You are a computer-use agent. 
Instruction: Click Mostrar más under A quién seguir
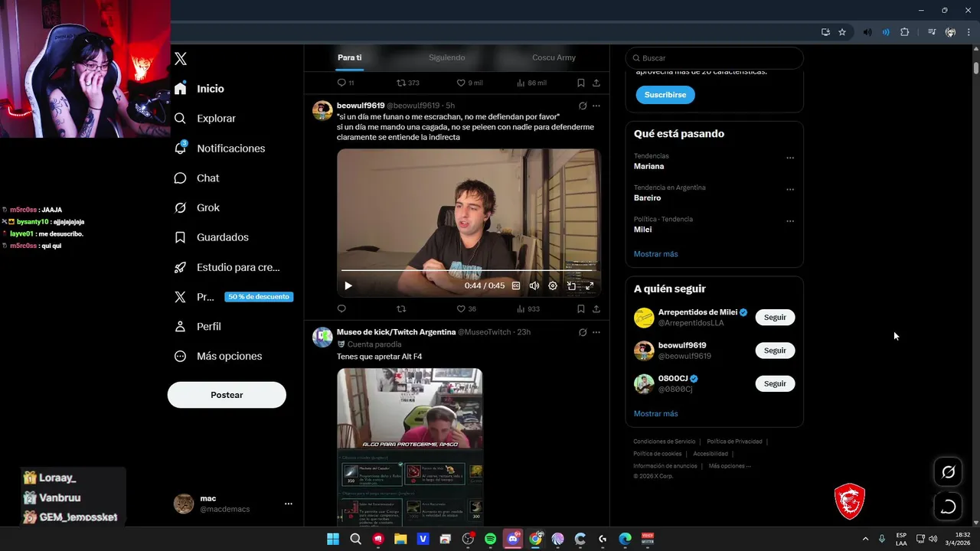[655, 414]
